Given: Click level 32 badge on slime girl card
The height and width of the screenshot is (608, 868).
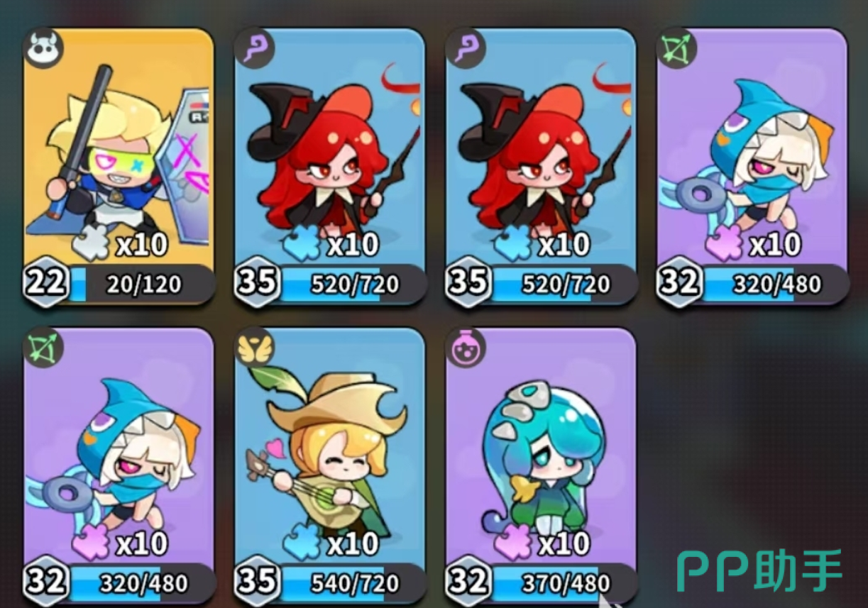Looking at the screenshot, I should pos(468,582).
